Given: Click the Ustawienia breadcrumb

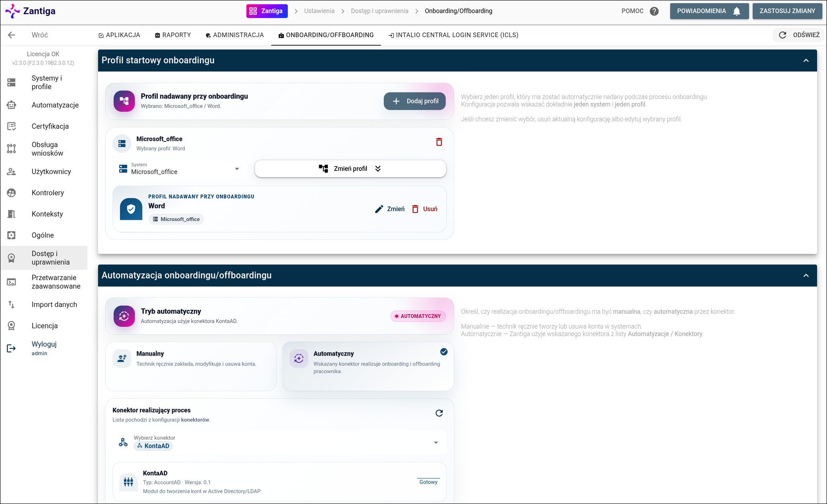Looking at the screenshot, I should point(319,11).
